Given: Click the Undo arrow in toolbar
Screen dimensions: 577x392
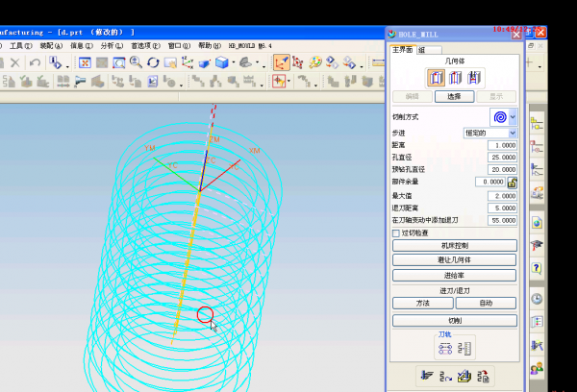Looking at the screenshot, I should click(x=35, y=62).
